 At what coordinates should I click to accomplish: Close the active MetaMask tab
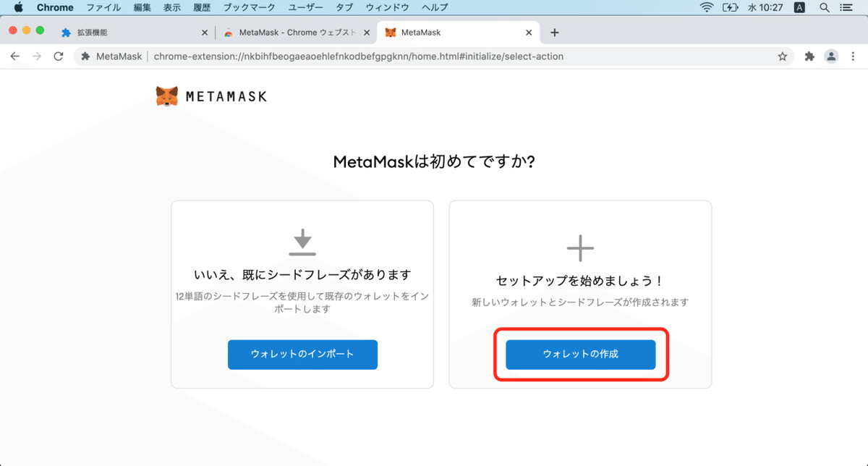pos(529,33)
